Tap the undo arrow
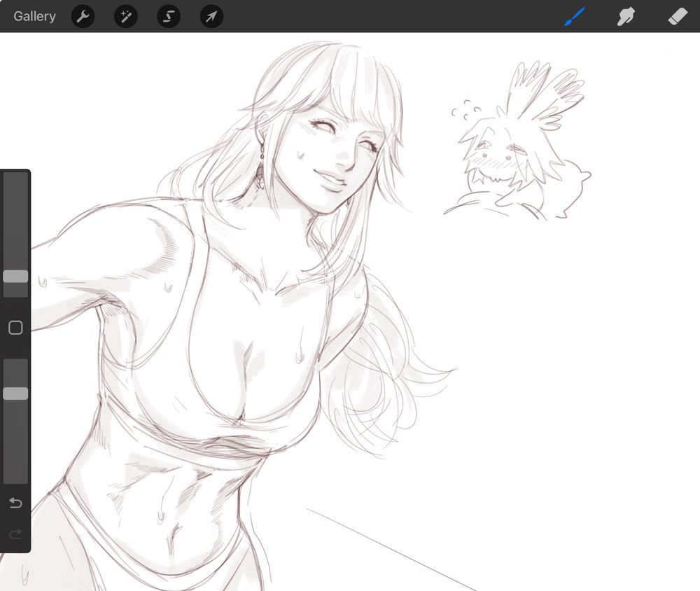 coord(15,503)
